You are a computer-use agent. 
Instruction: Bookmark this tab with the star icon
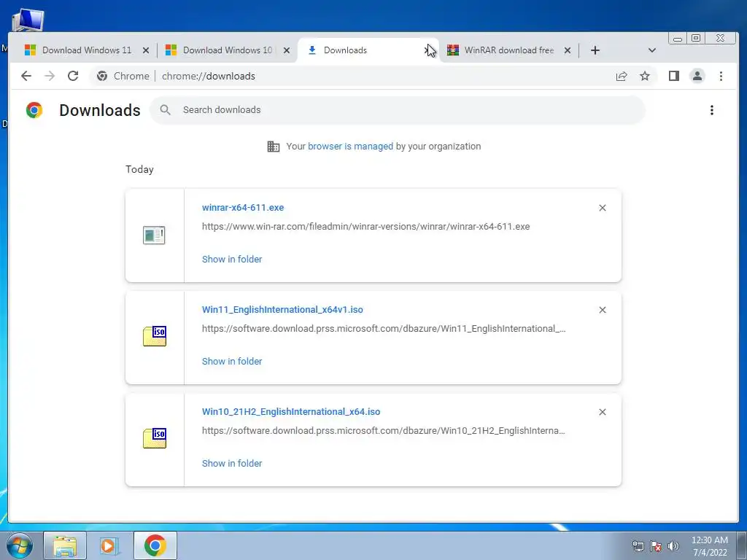pos(645,76)
